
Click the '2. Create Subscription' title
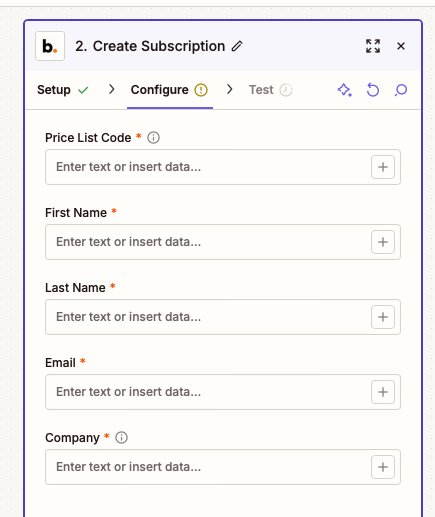150,46
